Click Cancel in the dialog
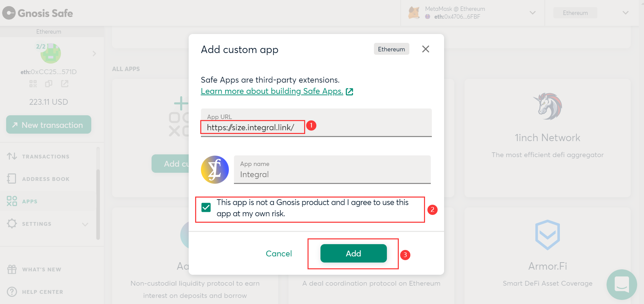 [x=279, y=254]
